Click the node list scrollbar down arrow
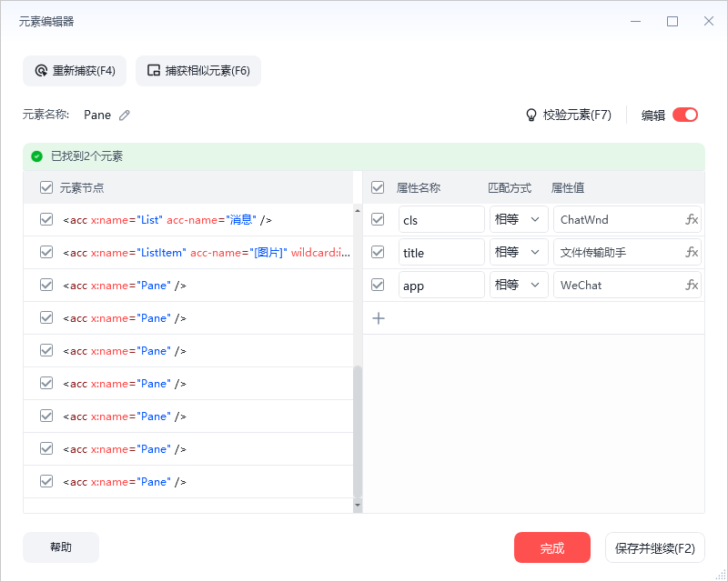Image resolution: width=728 pixels, height=582 pixels. [x=358, y=505]
